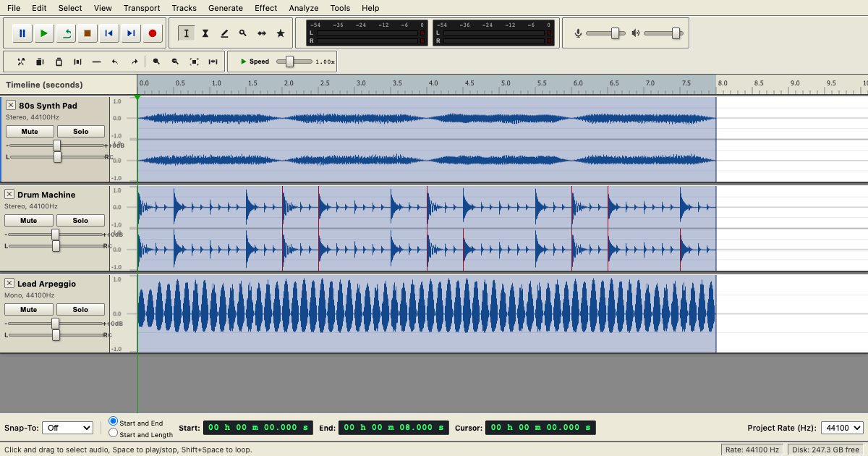Select the Start and End radio button
Viewport: 868px width, 456px height.
pyautogui.click(x=114, y=421)
